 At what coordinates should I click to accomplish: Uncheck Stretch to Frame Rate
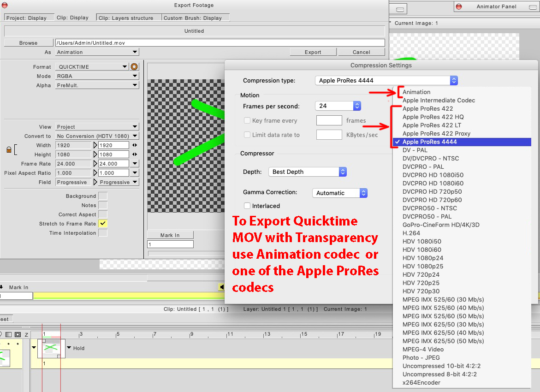[103, 224]
